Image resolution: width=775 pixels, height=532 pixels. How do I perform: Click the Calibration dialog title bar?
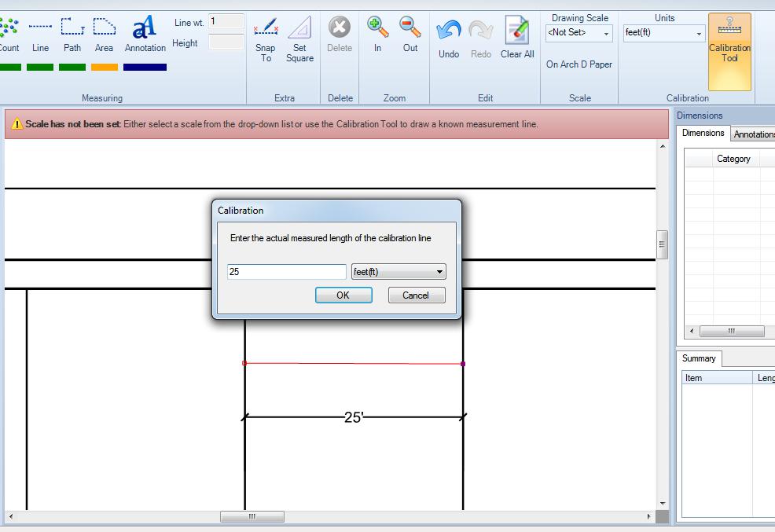(x=336, y=211)
